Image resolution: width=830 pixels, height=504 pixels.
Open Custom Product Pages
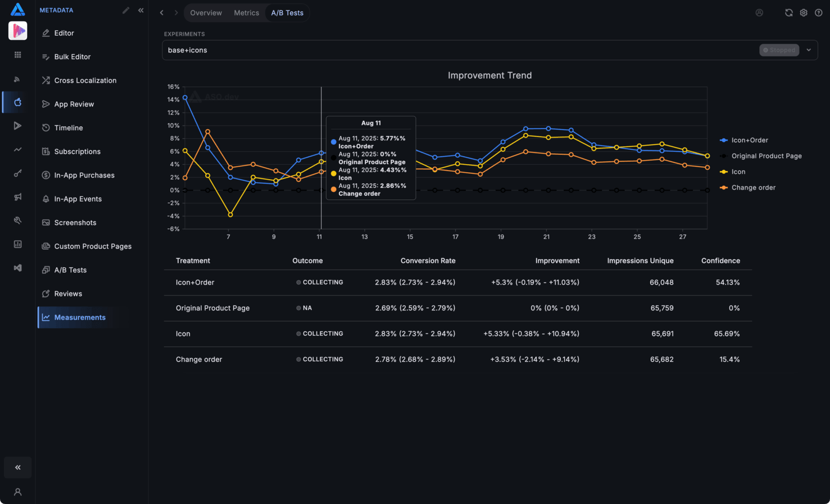tap(91, 247)
